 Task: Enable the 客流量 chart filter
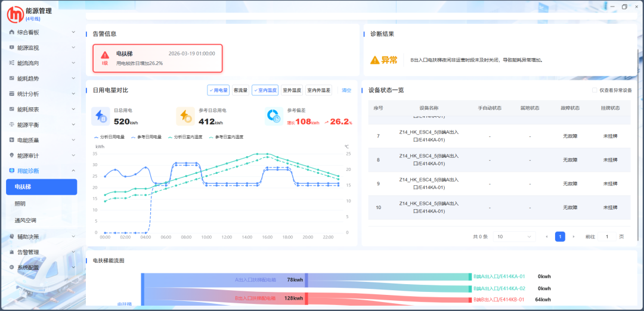pos(240,91)
